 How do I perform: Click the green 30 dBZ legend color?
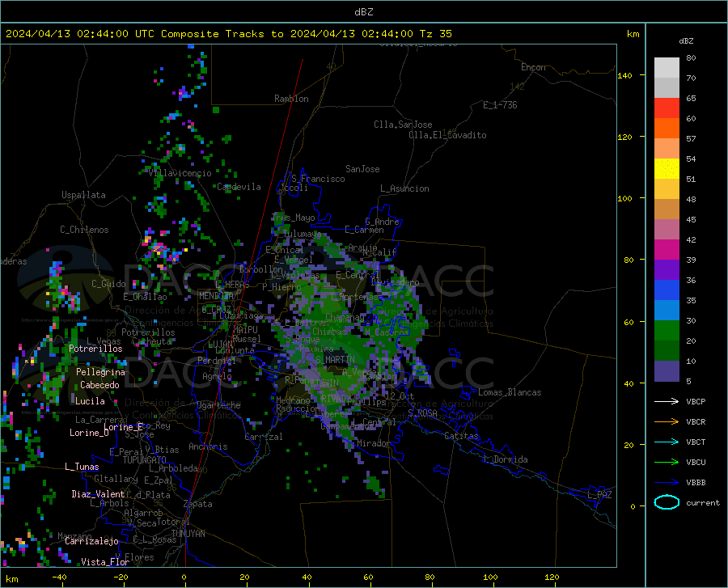point(667,331)
